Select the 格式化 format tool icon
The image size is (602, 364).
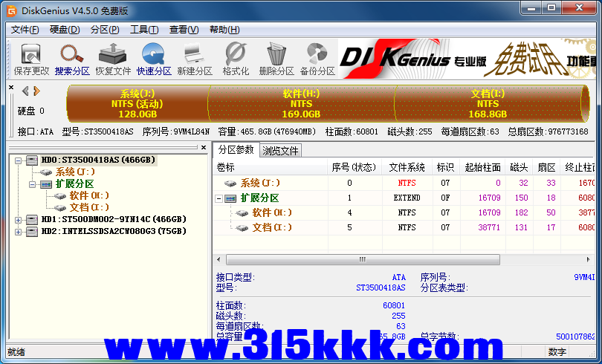tap(236, 59)
